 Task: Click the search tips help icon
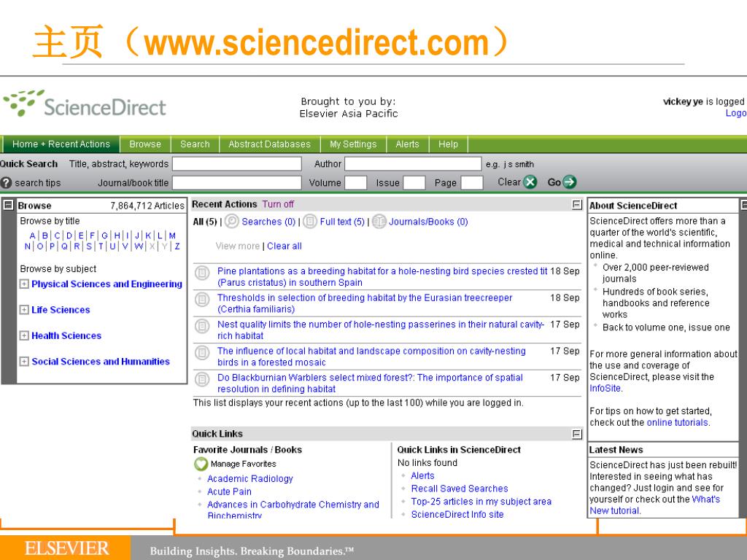click(6, 183)
